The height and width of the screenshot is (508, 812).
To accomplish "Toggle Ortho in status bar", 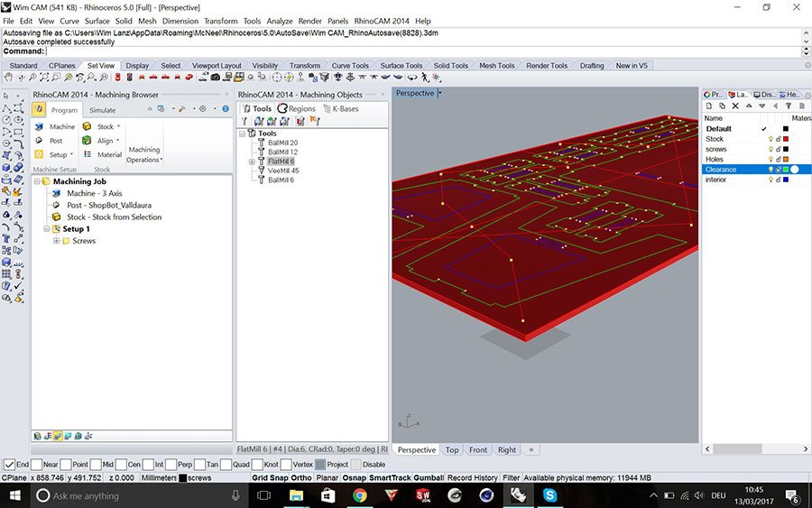I will click(x=301, y=478).
